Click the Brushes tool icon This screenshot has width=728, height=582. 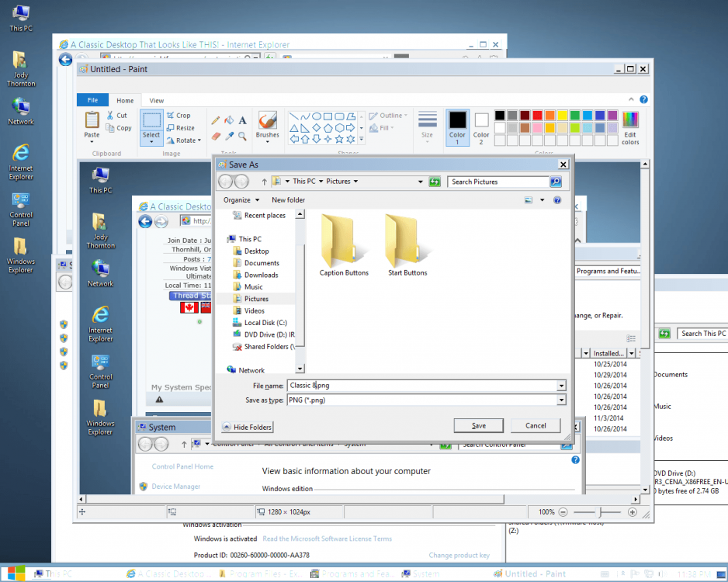(x=268, y=120)
